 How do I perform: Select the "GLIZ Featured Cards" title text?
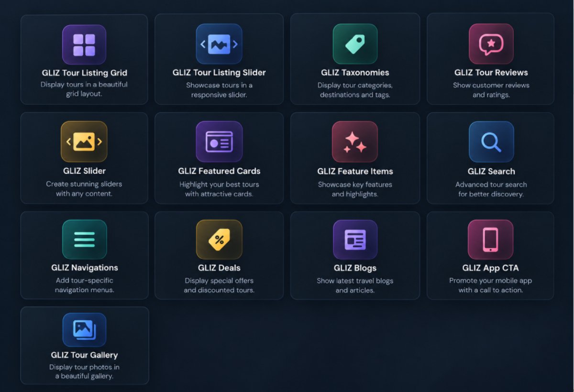[x=219, y=171]
